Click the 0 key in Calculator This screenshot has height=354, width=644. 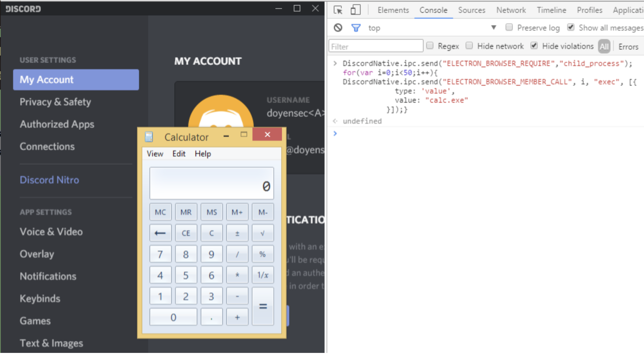[x=173, y=317]
